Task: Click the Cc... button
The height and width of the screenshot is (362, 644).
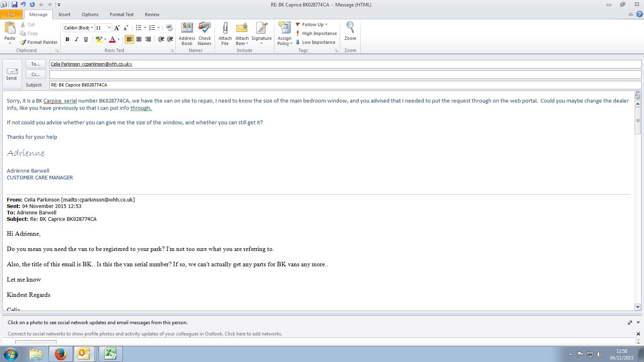Action: pyautogui.click(x=35, y=74)
